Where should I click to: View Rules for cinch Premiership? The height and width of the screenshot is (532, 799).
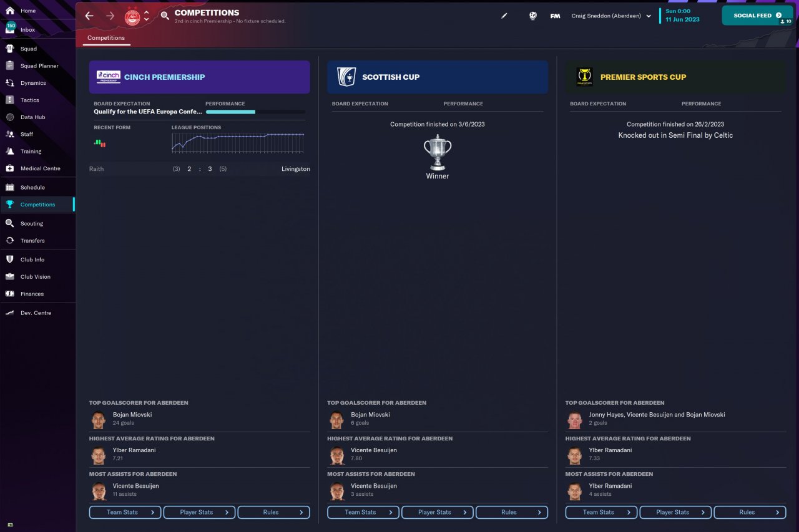coord(273,512)
